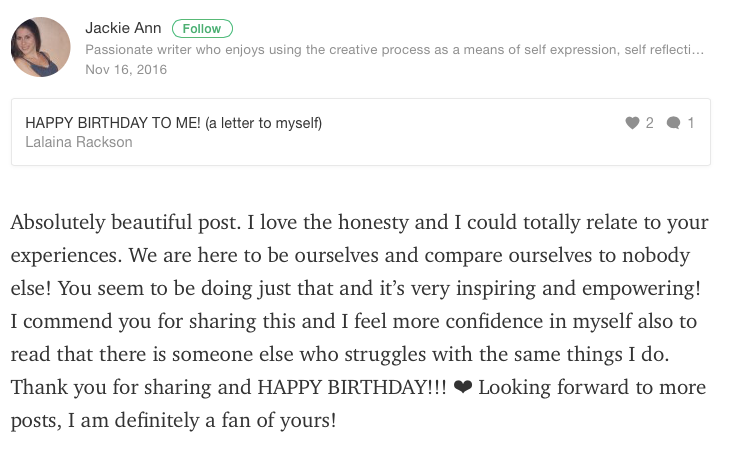The image size is (733, 451).
Task: Click Lalaina Rackson's name on the card
Action: 78,142
